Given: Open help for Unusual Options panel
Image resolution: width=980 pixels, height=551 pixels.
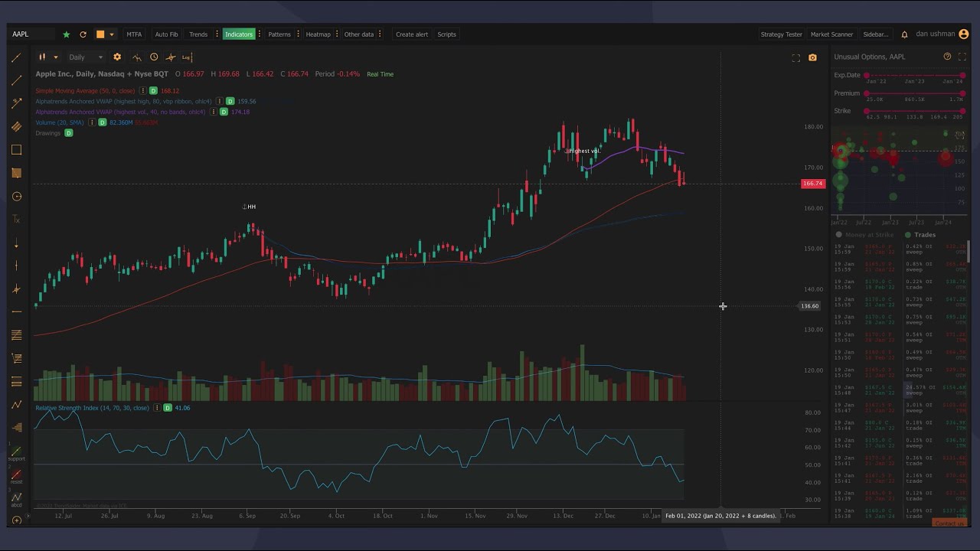Looking at the screenshot, I should coord(947,57).
